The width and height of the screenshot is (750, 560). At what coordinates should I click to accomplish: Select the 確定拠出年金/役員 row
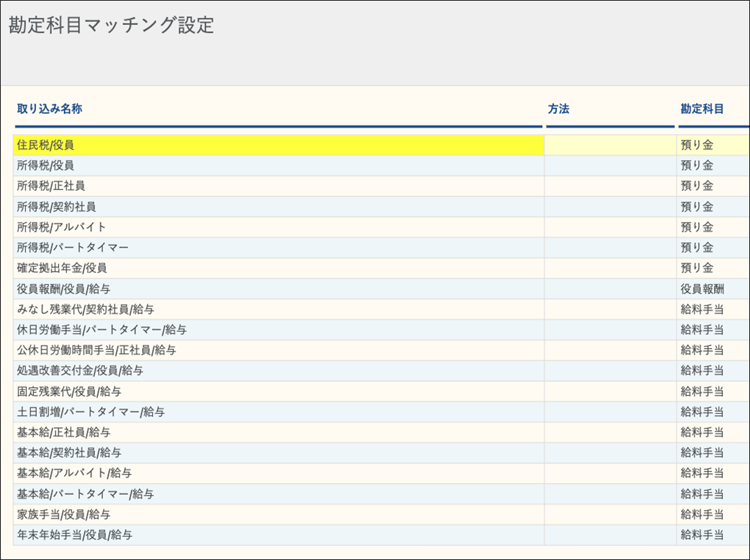62,268
